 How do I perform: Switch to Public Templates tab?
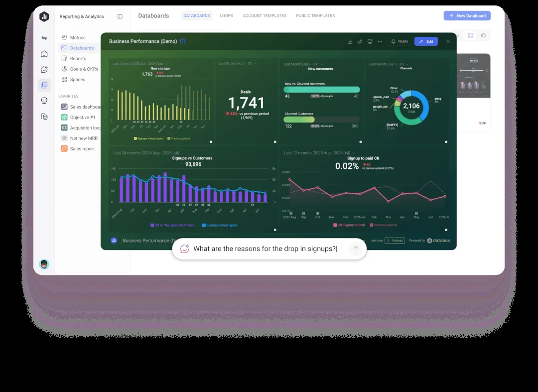tap(315, 16)
